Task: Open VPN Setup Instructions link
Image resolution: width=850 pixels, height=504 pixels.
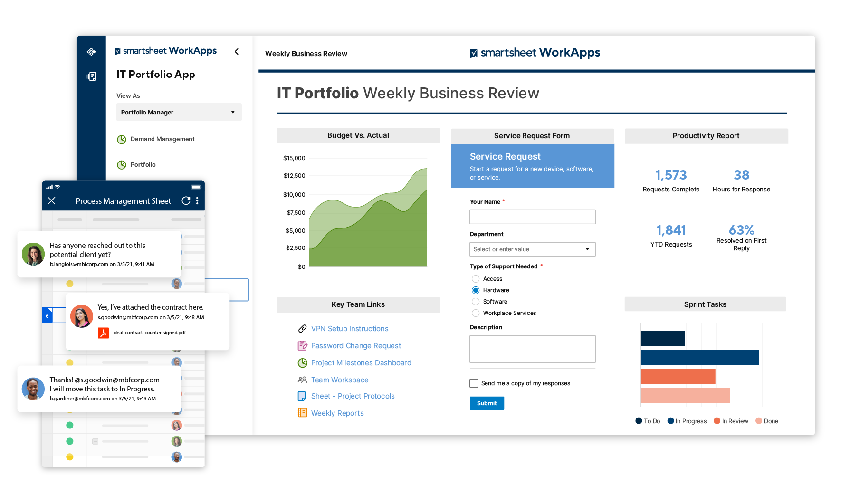Action: coord(350,329)
